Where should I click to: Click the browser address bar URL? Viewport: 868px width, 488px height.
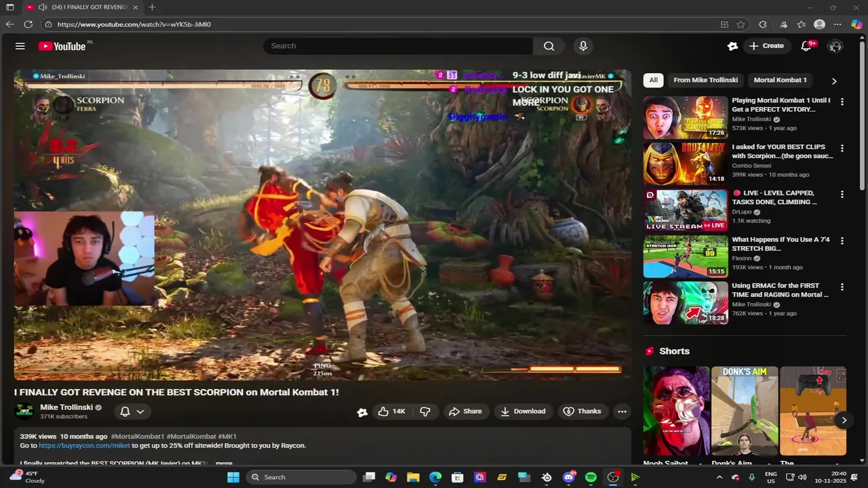tap(134, 24)
